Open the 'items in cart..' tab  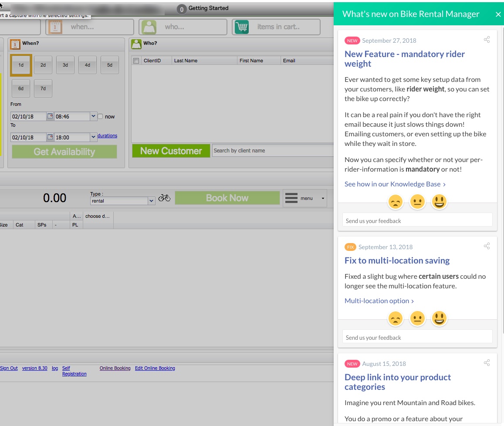pos(276,27)
